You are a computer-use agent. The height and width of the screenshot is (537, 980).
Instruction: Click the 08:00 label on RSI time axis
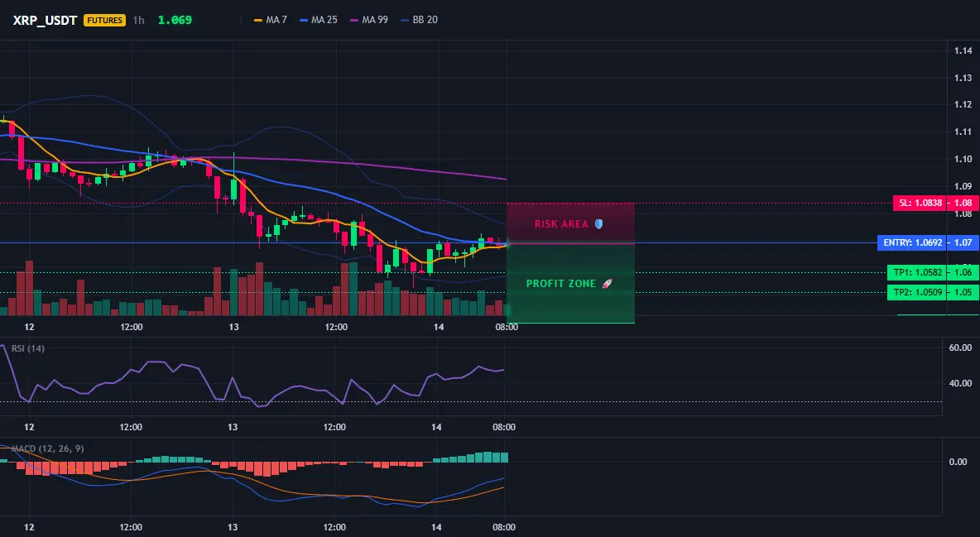tap(504, 427)
